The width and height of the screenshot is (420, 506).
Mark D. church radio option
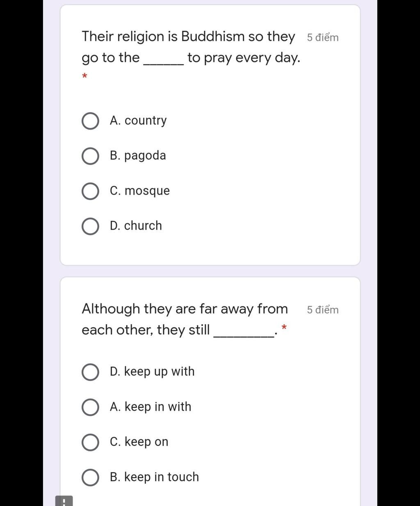[90, 226]
